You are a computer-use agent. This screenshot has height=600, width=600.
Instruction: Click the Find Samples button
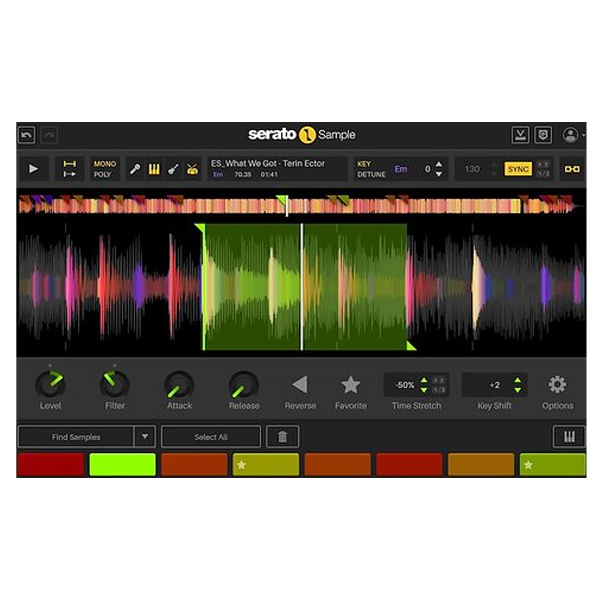pos(76,437)
